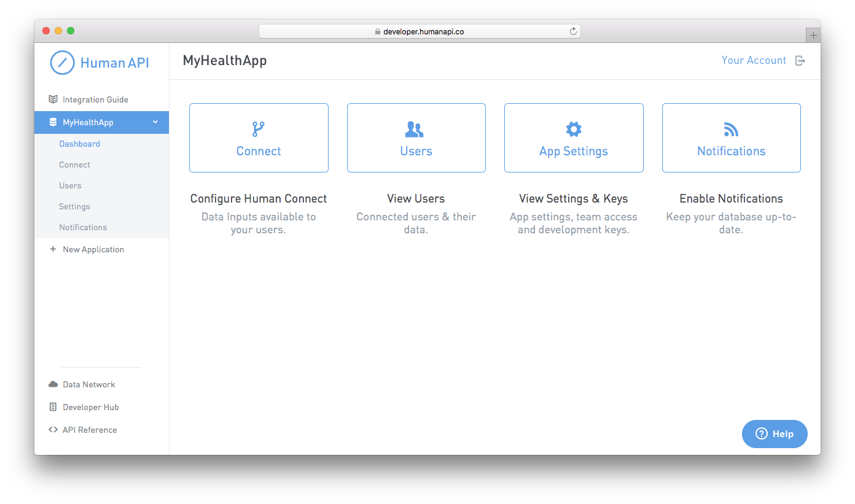855x504 pixels.
Task: Click the Help button label
Action: click(783, 433)
